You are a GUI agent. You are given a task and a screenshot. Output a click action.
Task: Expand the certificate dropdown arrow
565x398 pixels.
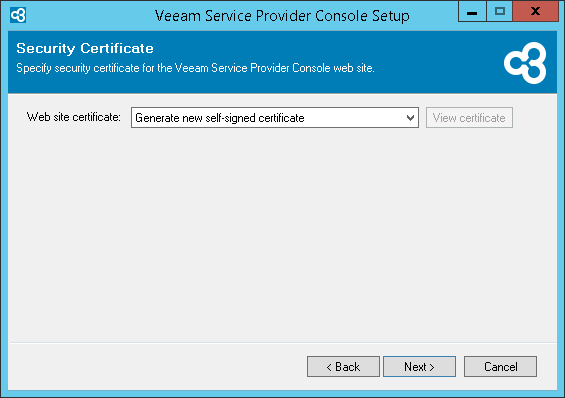click(410, 118)
